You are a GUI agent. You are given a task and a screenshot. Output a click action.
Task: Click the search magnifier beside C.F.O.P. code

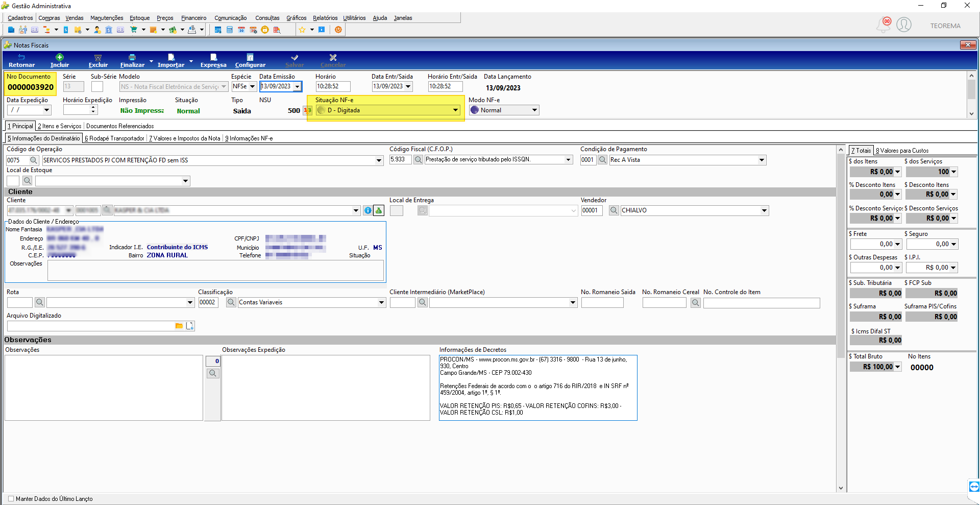pyautogui.click(x=419, y=160)
